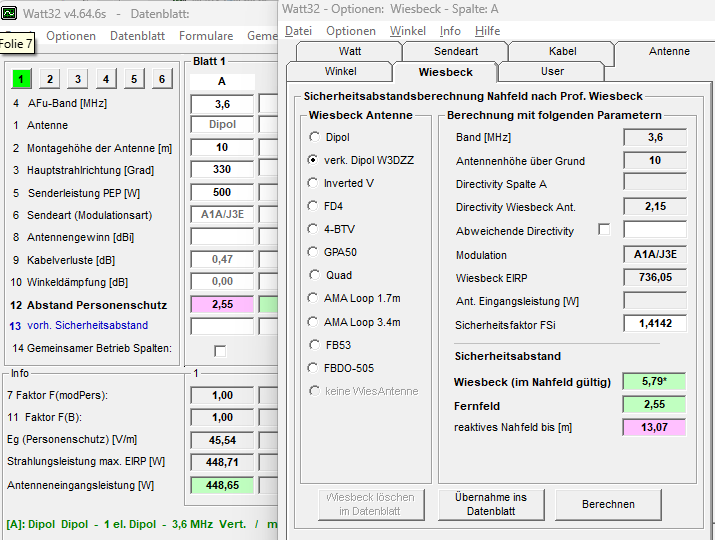
Task: Click green Fernfeld value 2,55
Action: 654,404
